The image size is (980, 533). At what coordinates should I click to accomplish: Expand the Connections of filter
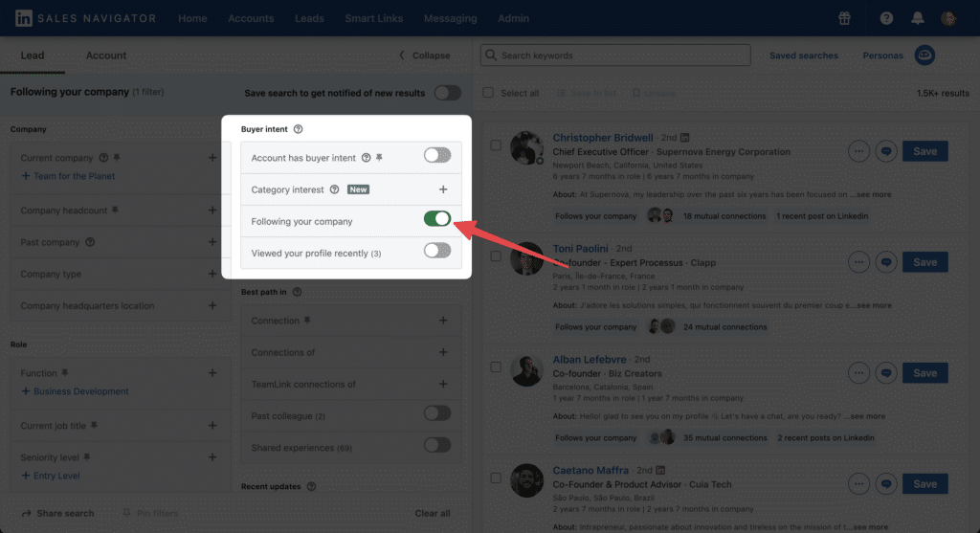coord(443,352)
